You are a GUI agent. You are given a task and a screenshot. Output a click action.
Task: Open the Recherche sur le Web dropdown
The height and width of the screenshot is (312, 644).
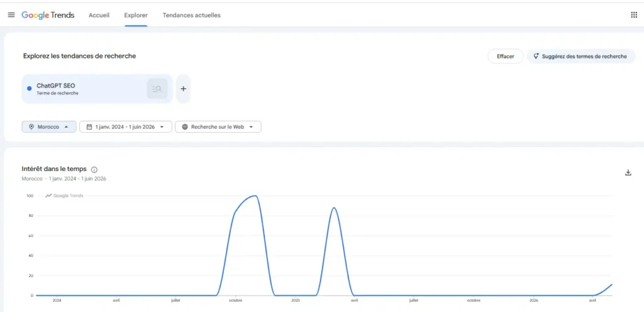pyautogui.click(x=218, y=127)
